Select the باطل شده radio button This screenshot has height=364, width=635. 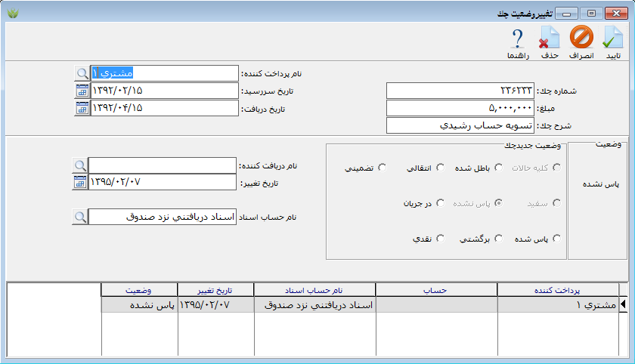[x=498, y=168]
